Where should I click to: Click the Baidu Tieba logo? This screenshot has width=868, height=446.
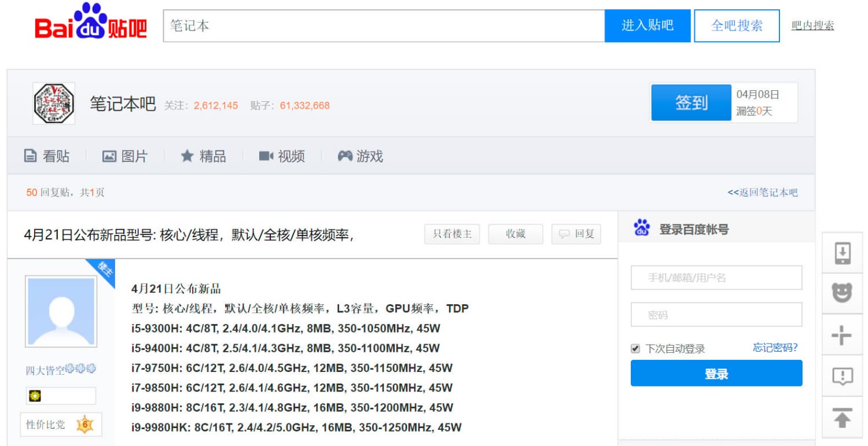(91, 21)
